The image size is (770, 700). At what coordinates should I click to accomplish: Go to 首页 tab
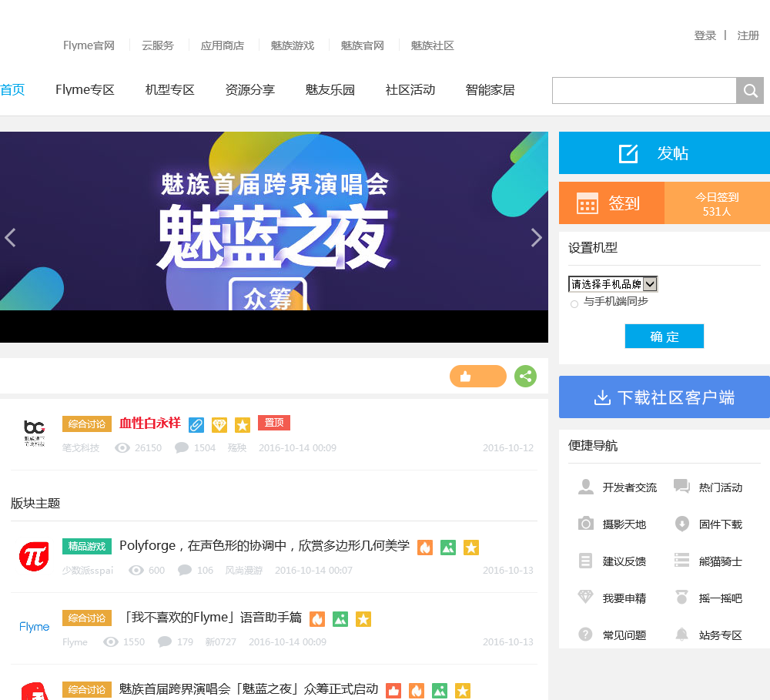tap(12, 90)
